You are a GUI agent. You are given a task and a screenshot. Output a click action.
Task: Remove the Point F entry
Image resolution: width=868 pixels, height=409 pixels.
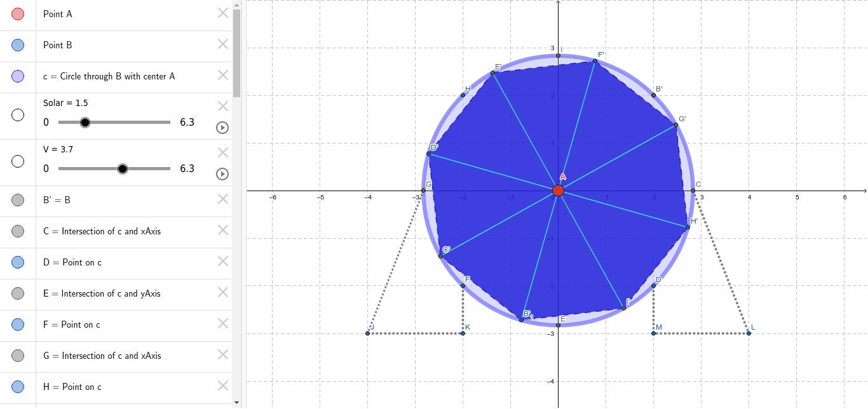pos(222,324)
